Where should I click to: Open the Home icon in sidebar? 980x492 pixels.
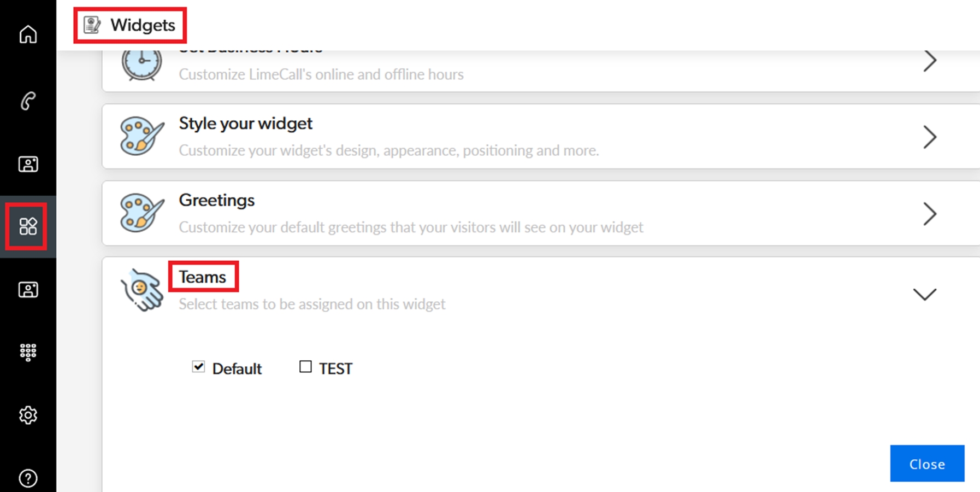pyautogui.click(x=28, y=34)
